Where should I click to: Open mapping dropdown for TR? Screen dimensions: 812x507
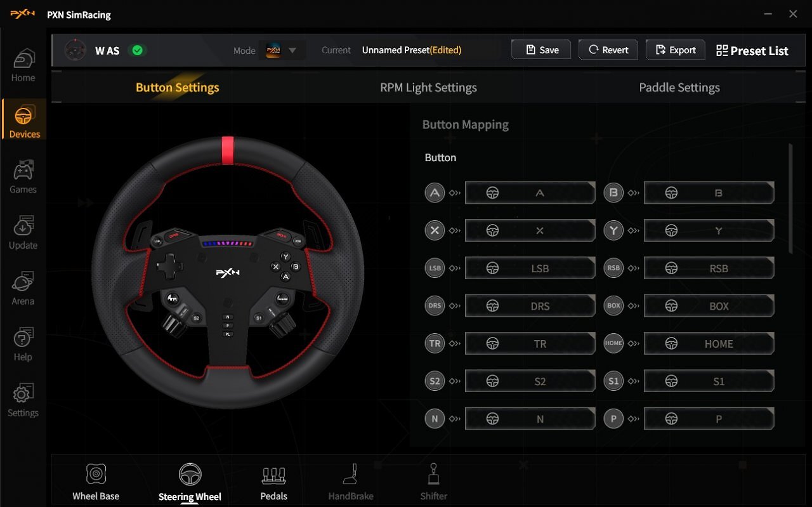pyautogui.click(x=530, y=343)
